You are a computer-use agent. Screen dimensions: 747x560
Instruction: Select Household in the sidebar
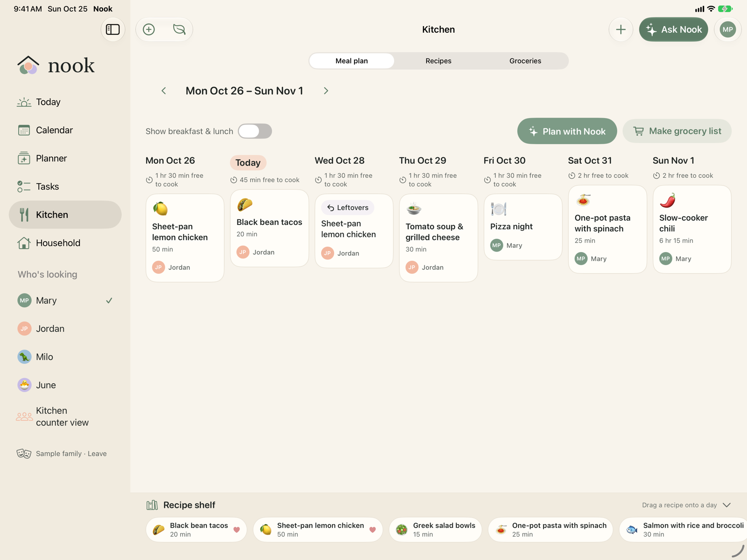coord(65,243)
